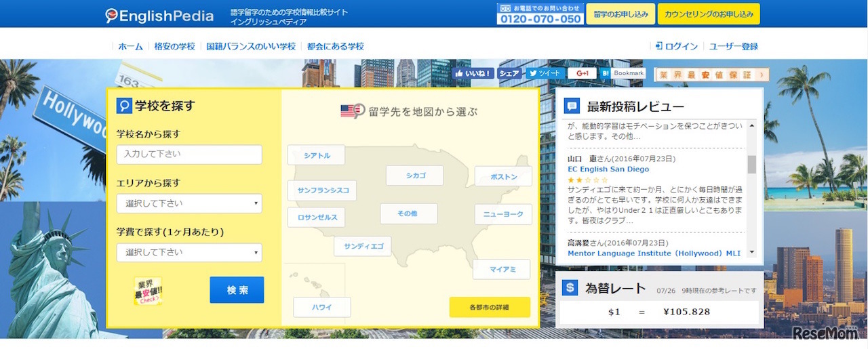
Task: Click the 為替レート heading
Action: coord(616,288)
